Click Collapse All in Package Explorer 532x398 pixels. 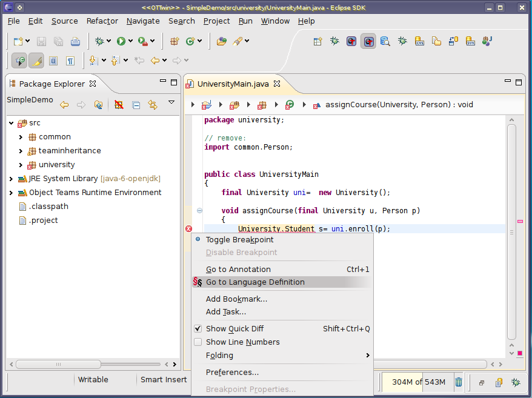[x=136, y=105]
